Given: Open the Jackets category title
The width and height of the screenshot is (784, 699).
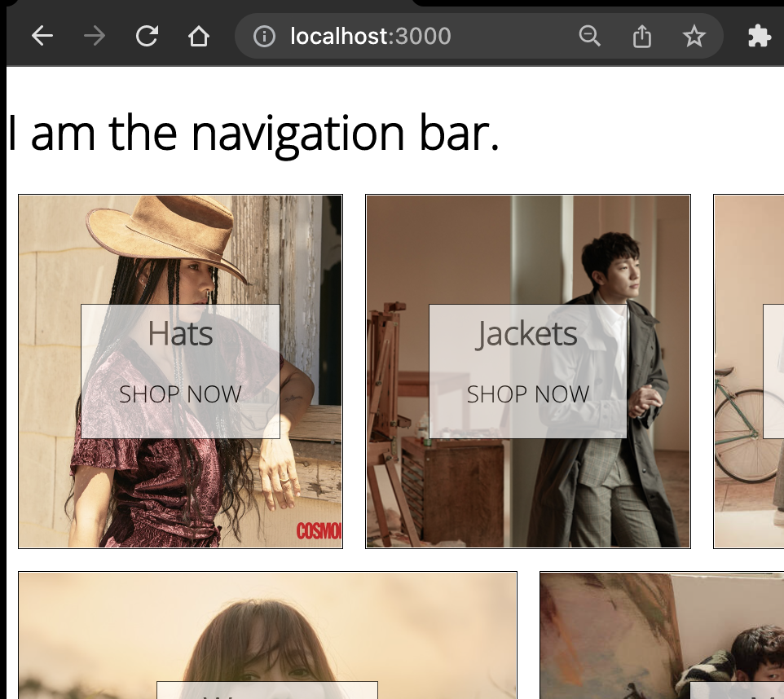Looking at the screenshot, I should (x=527, y=334).
